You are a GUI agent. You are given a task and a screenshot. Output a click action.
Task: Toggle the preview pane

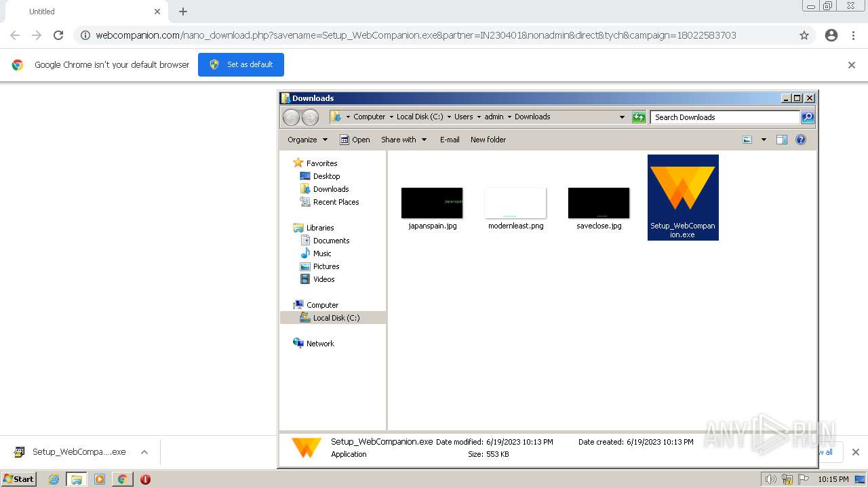point(782,140)
